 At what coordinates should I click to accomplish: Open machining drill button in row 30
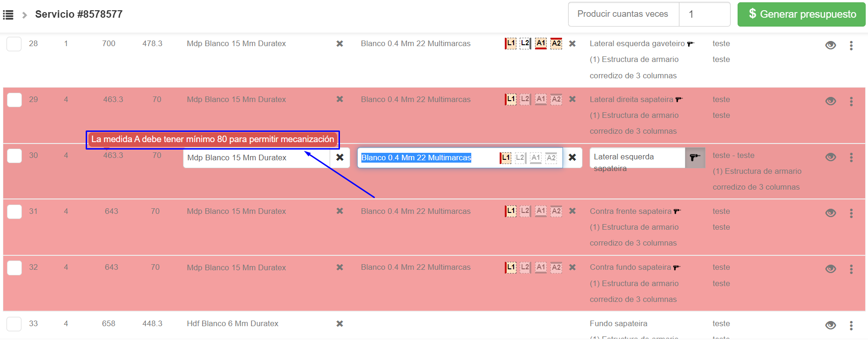(695, 157)
